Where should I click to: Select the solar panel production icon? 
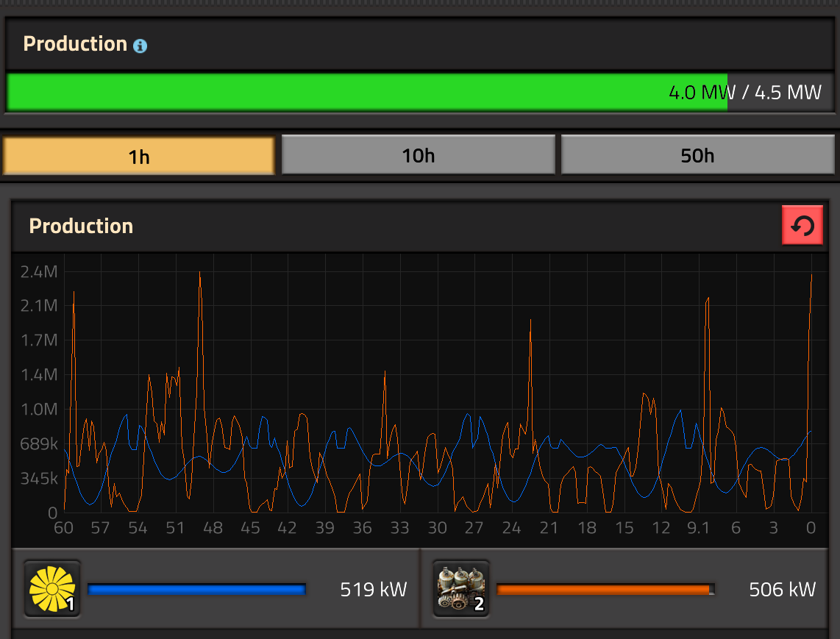51,588
